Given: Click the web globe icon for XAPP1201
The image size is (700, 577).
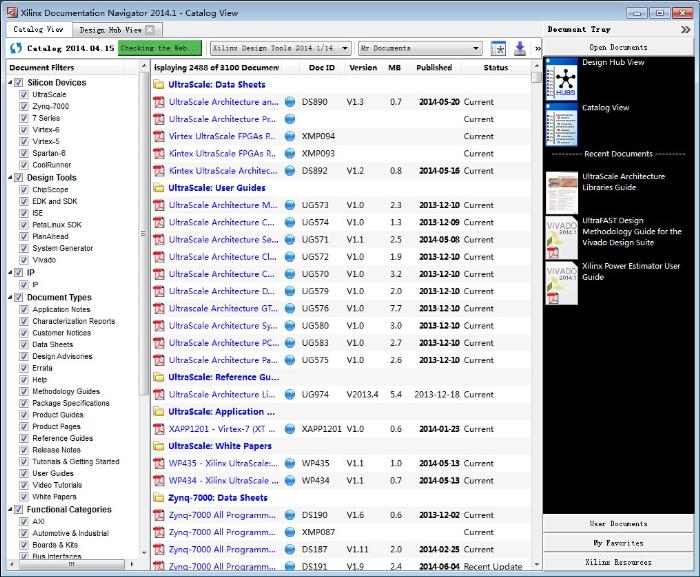Looking at the screenshot, I should pos(290,429).
